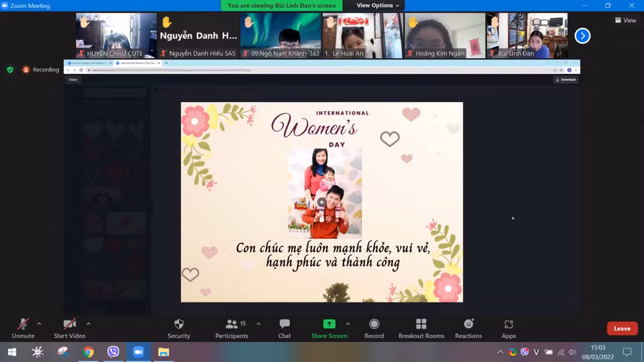Start recording with the Record icon
This screenshot has width=644, height=362.
pos(374,325)
